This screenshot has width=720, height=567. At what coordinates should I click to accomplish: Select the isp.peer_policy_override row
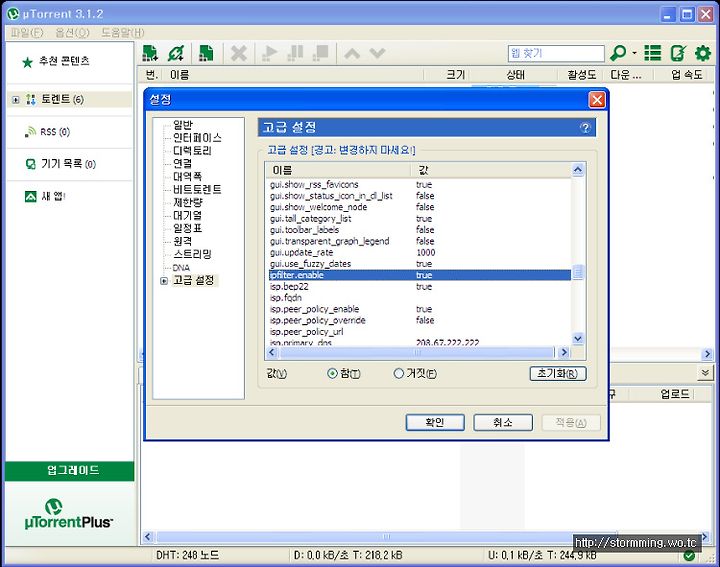(420, 320)
